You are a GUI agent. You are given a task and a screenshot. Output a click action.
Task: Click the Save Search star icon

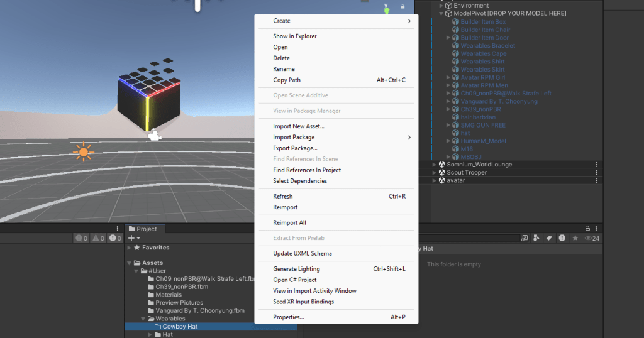[574, 238]
